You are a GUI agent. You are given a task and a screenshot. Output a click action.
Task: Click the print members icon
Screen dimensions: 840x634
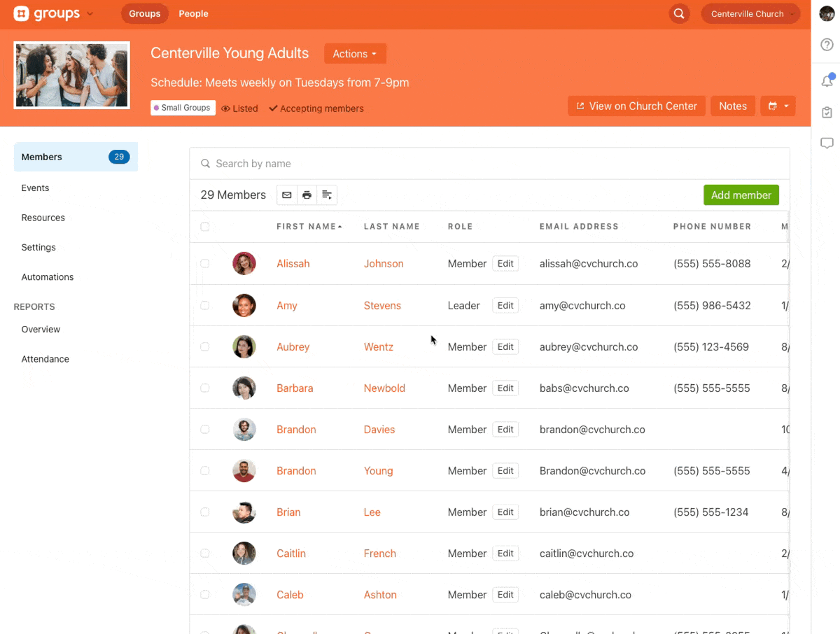(x=307, y=195)
